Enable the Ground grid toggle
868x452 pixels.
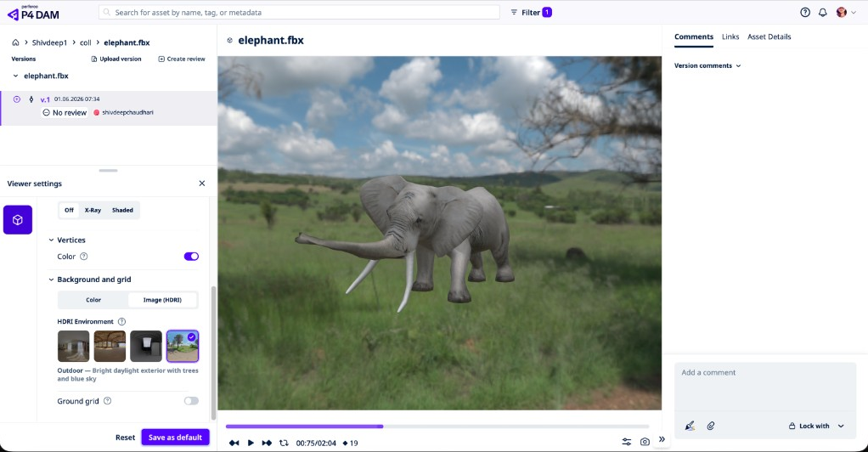pyautogui.click(x=191, y=401)
